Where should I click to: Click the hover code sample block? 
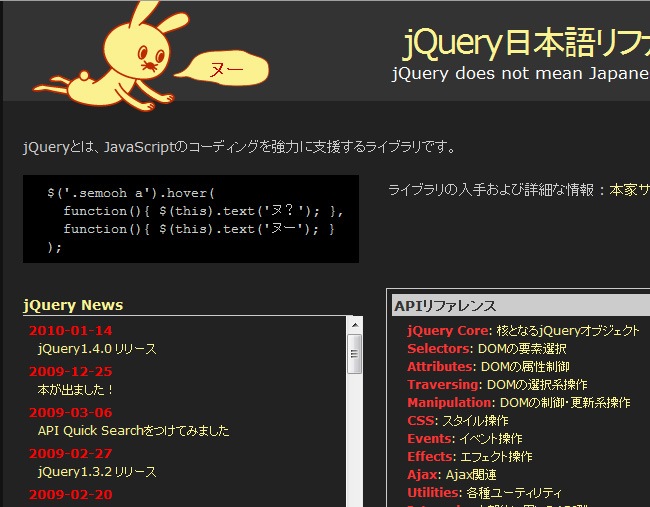tap(191, 219)
